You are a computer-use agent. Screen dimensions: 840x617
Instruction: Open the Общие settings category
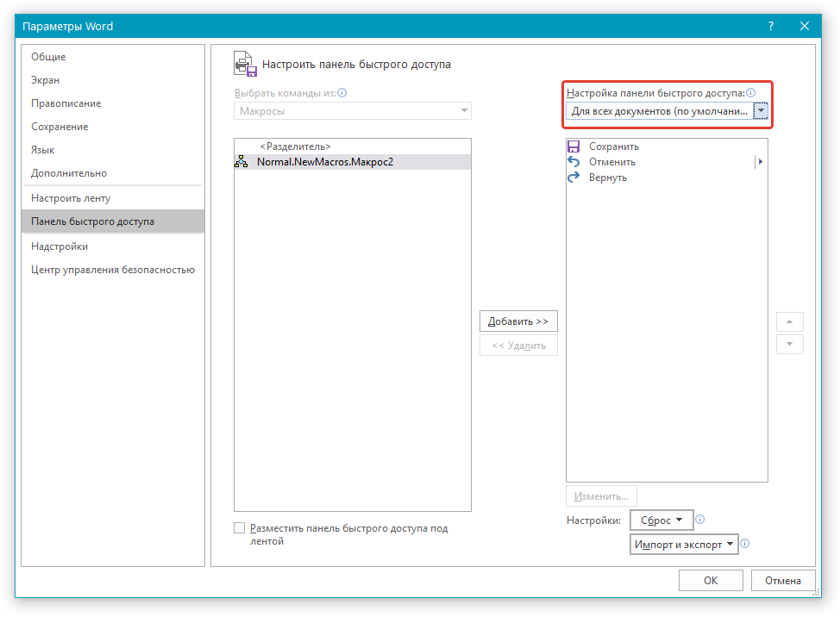click(112, 57)
